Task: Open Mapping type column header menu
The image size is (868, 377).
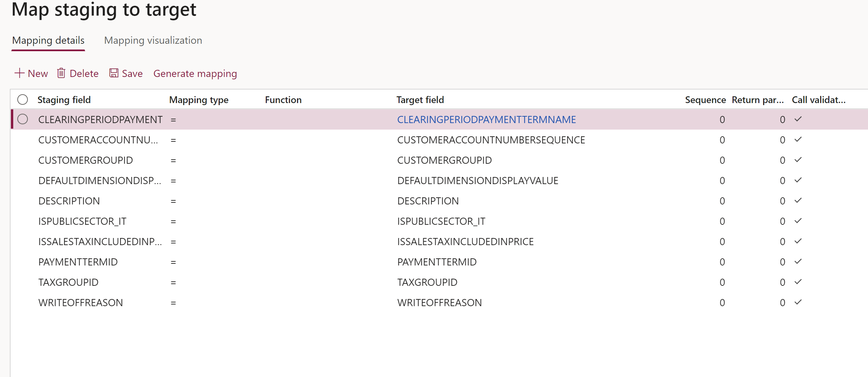Action: 199,100
